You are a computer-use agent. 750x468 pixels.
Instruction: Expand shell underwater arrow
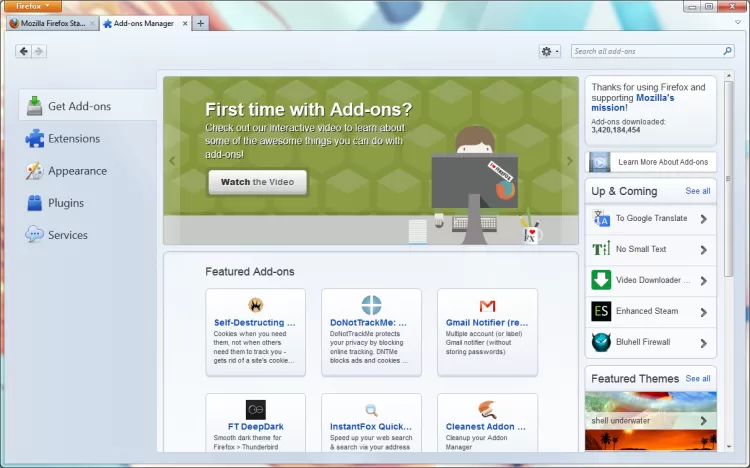coord(704,421)
